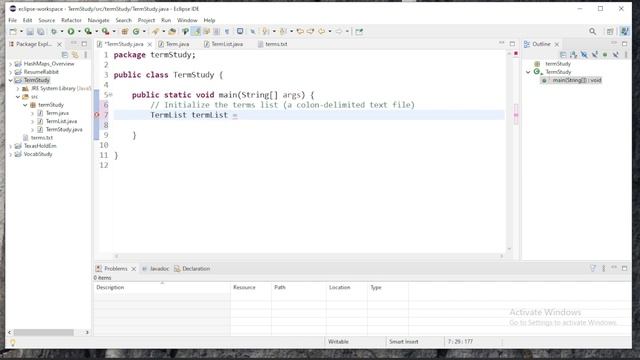Open the Declaration view tab

(x=192, y=269)
